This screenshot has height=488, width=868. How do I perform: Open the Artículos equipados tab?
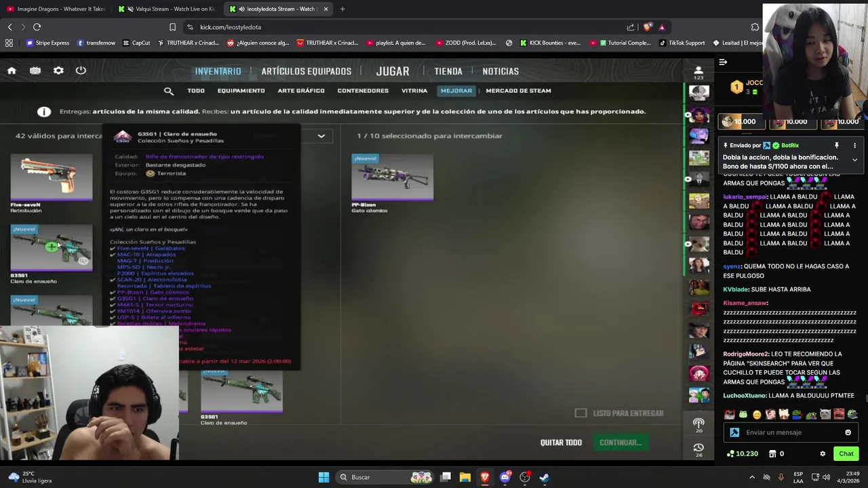click(307, 71)
